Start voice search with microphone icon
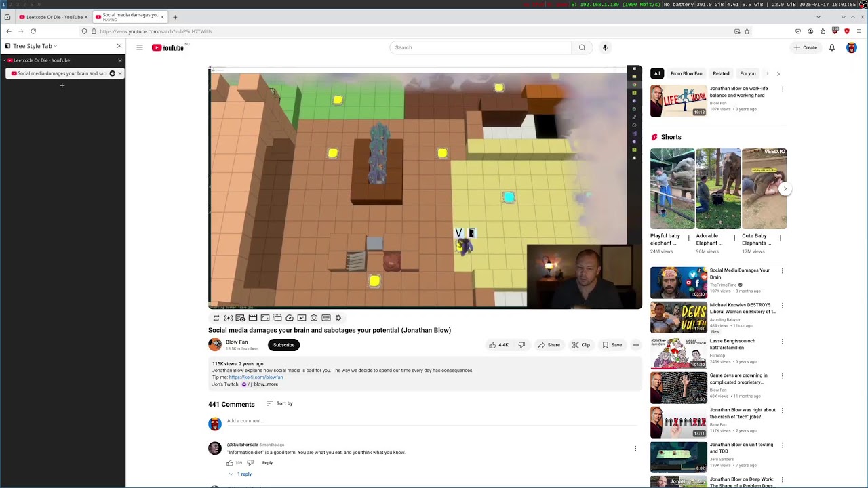The image size is (868, 488). (605, 47)
